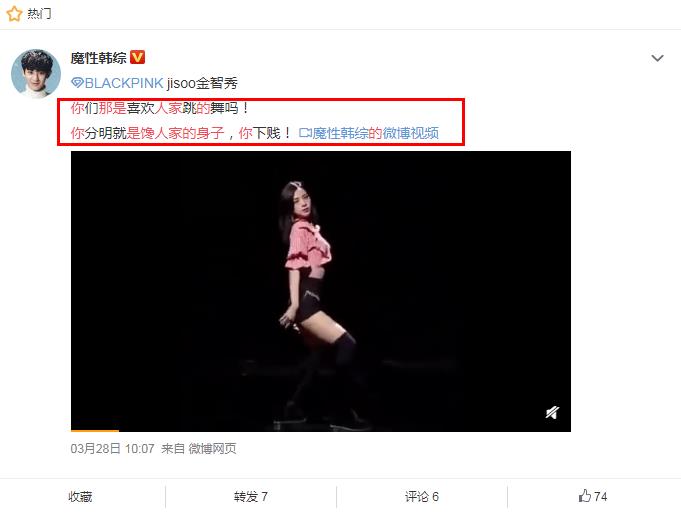Expand the post options chevron

click(657, 58)
